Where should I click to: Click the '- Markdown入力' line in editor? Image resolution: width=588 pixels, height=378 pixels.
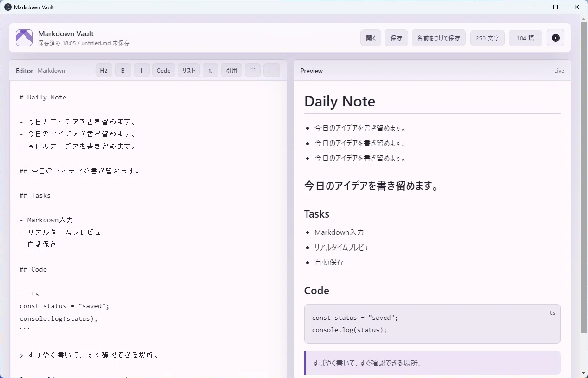[46, 220]
